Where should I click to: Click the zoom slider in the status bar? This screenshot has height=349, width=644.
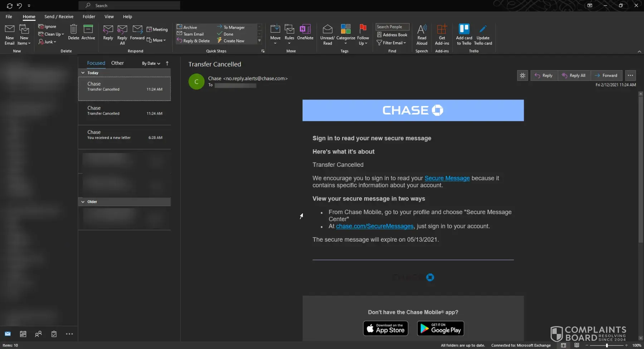607,345
